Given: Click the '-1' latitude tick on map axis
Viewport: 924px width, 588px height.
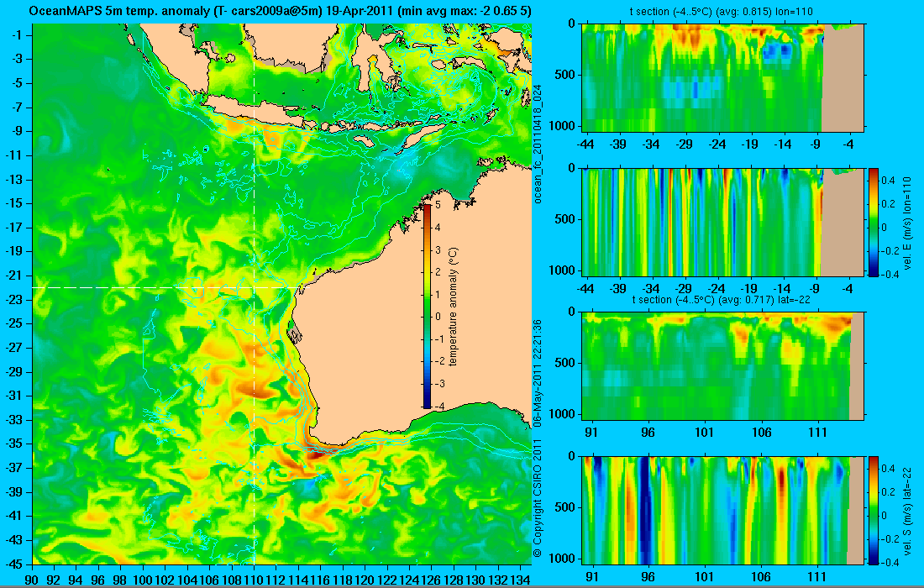Looking at the screenshot, I should pos(16,34).
